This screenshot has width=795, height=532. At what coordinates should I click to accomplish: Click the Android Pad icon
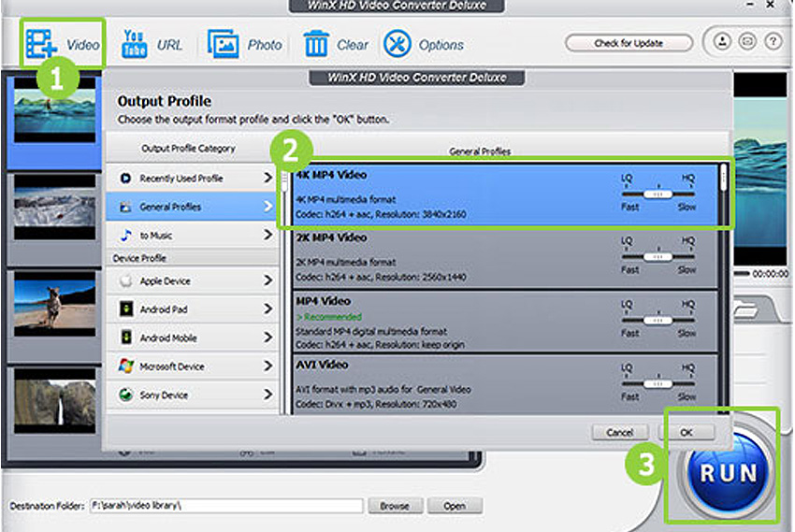point(125,309)
